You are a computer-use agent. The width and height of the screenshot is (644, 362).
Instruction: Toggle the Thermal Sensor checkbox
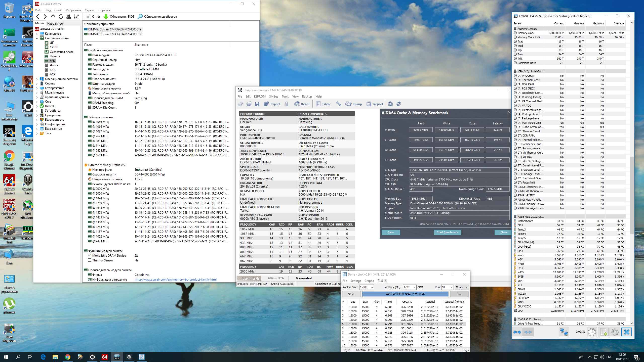tap(90, 260)
